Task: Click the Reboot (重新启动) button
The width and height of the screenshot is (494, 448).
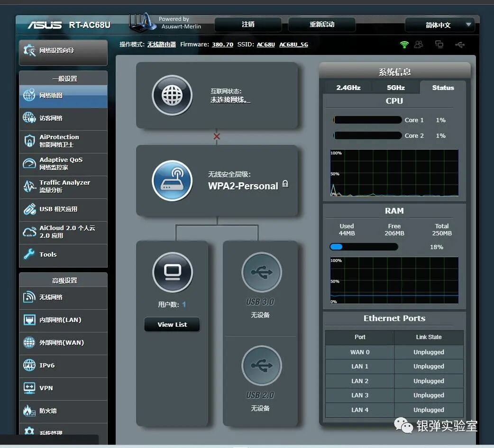Action: click(x=321, y=25)
